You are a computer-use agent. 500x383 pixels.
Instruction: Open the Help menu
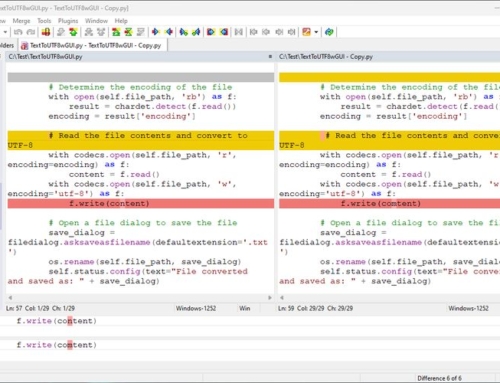click(x=121, y=21)
